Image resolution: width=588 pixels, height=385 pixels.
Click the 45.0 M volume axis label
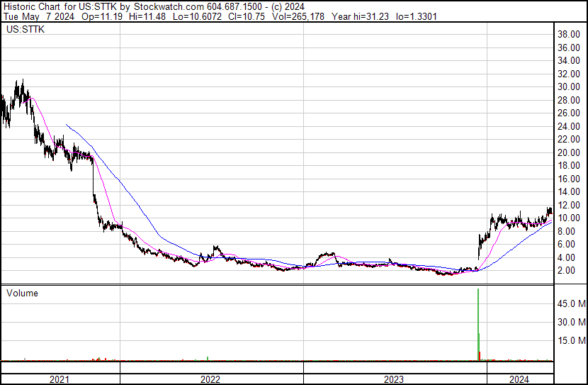[570, 303]
